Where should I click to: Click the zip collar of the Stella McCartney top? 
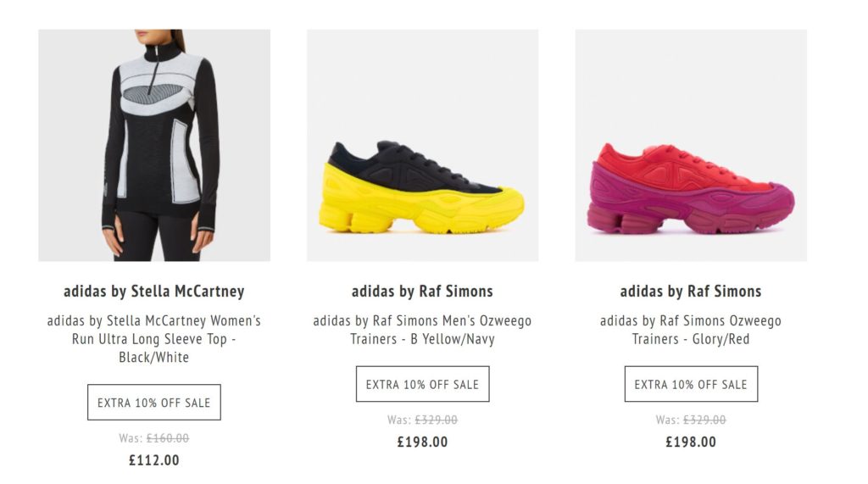[162, 51]
